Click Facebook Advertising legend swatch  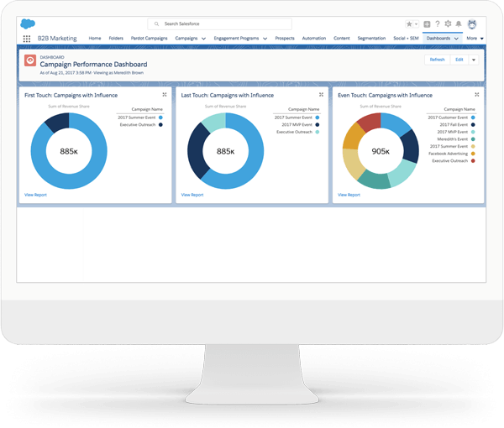[x=473, y=154]
